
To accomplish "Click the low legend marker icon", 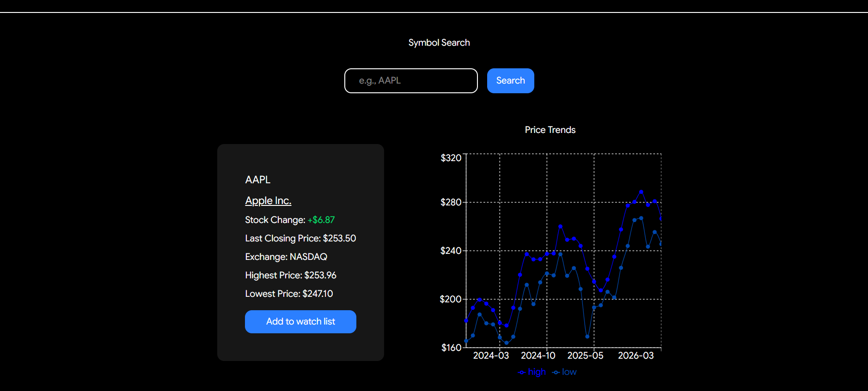I will (556, 373).
